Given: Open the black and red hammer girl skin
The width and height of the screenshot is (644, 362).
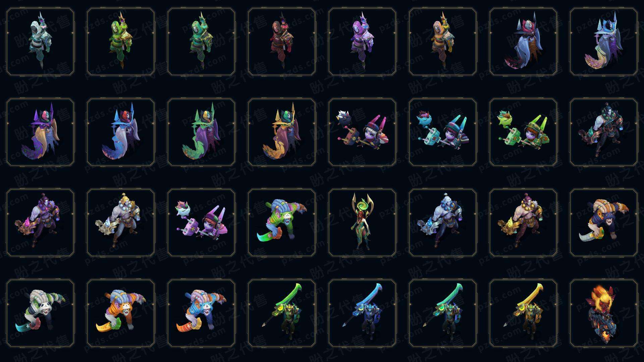Looking at the screenshot, I should click(x=362, y=132).
